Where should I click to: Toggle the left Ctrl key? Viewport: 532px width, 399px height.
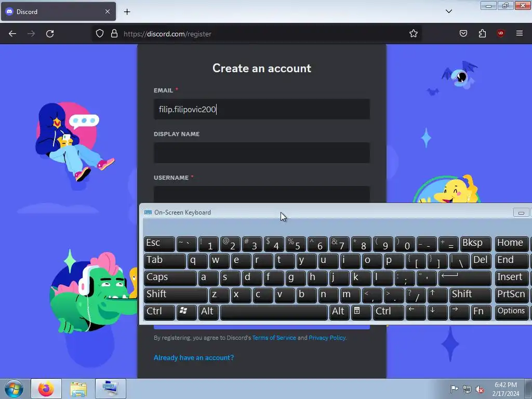tap(159, 312)
